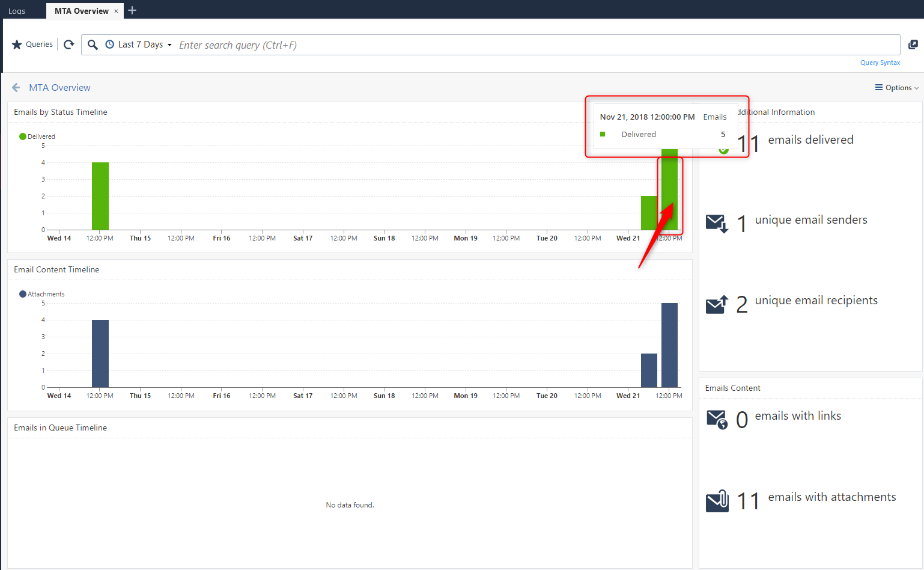This screenshot has width=924, height=570.
Task: Click the unique email recipients envelope icon
Action: (717, 304)
